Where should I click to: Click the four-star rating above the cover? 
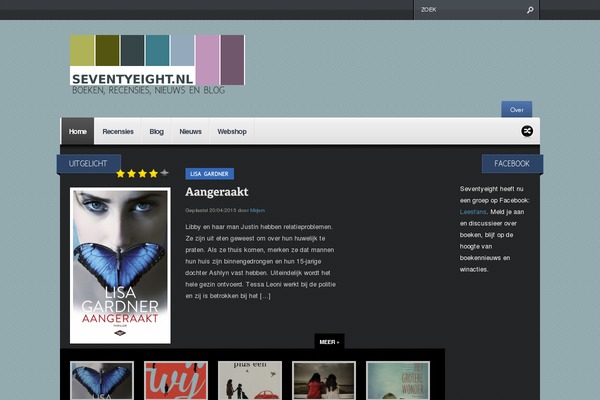(142, 173)
